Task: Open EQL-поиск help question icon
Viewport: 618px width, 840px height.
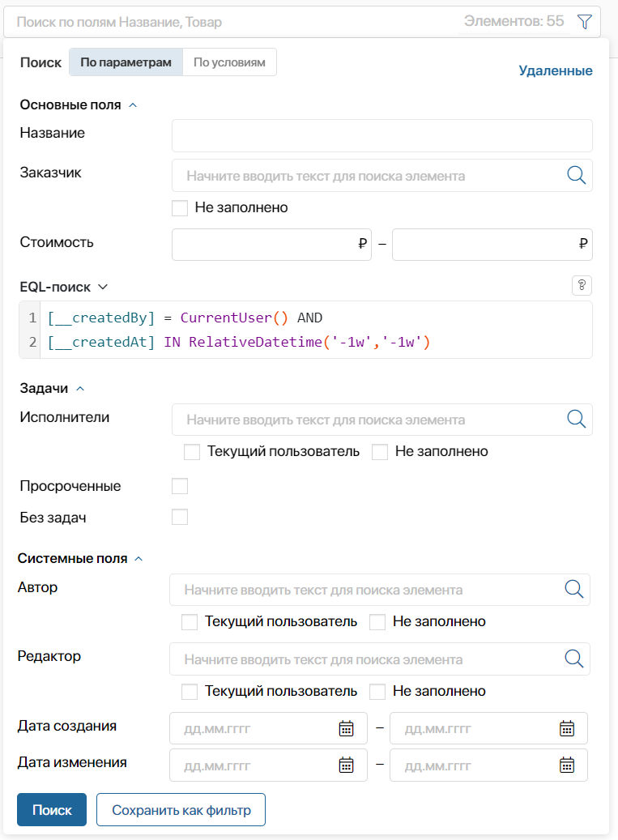Action: pyautogui.click(x=582, y=286)
